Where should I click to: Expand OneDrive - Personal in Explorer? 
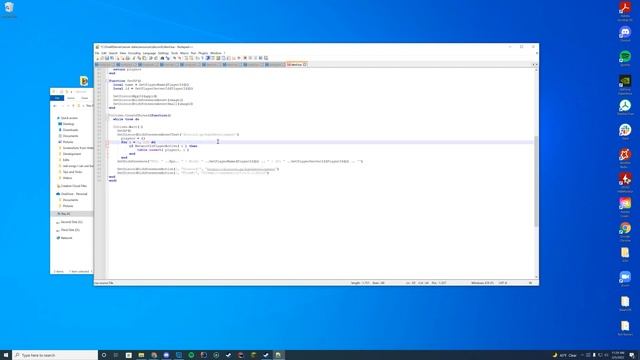(74, 194)
